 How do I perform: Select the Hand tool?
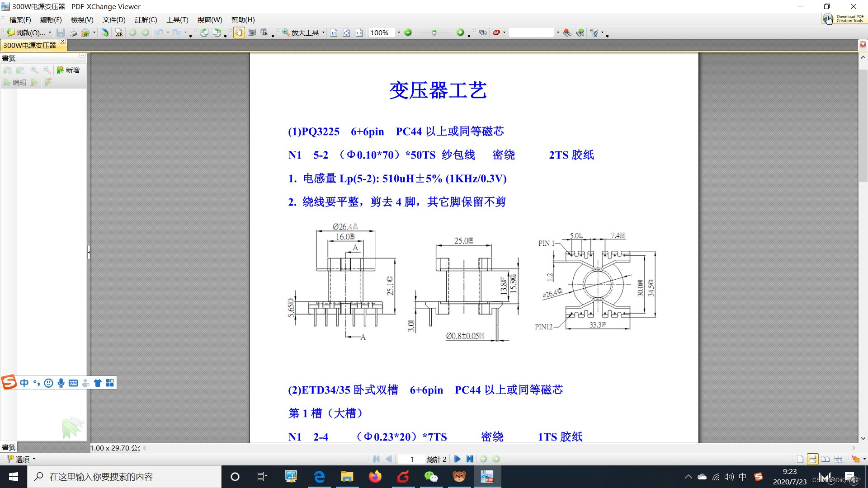point(239,33)
